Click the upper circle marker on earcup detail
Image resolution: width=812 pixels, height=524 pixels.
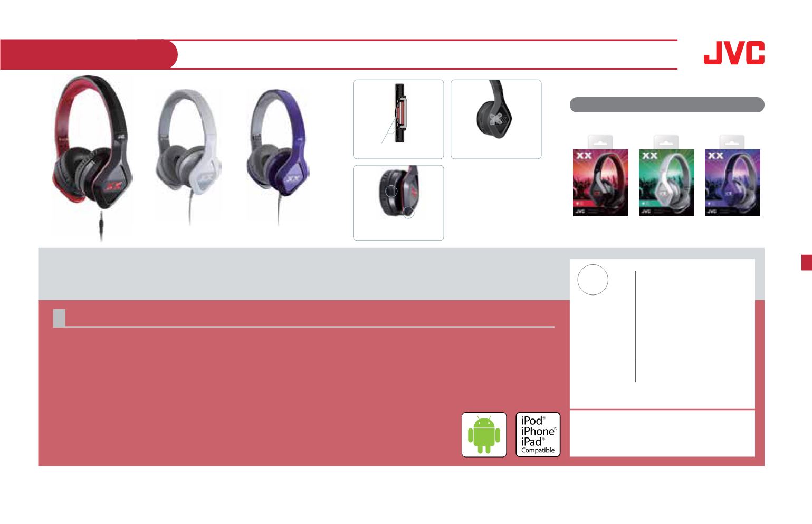pyautogui.click(x=391, y=191)
